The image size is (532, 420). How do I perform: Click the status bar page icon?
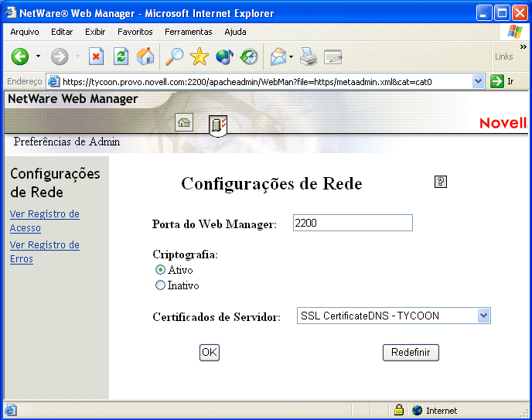(x=10, y=410)
